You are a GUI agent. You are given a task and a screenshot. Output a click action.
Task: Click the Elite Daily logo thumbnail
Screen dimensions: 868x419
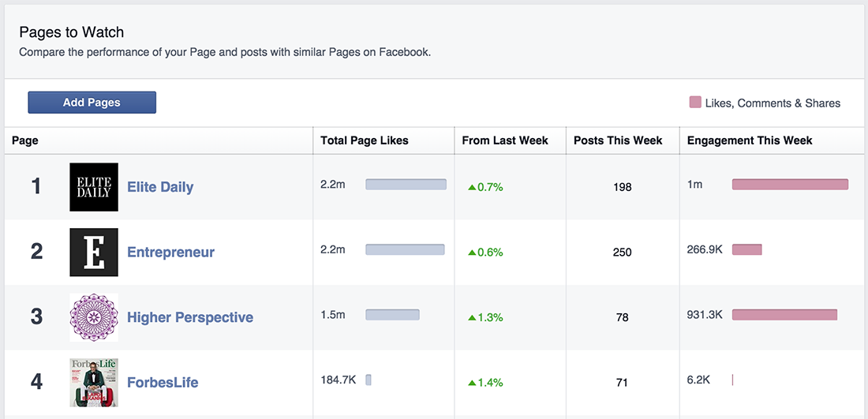click(x=94, y=187)
